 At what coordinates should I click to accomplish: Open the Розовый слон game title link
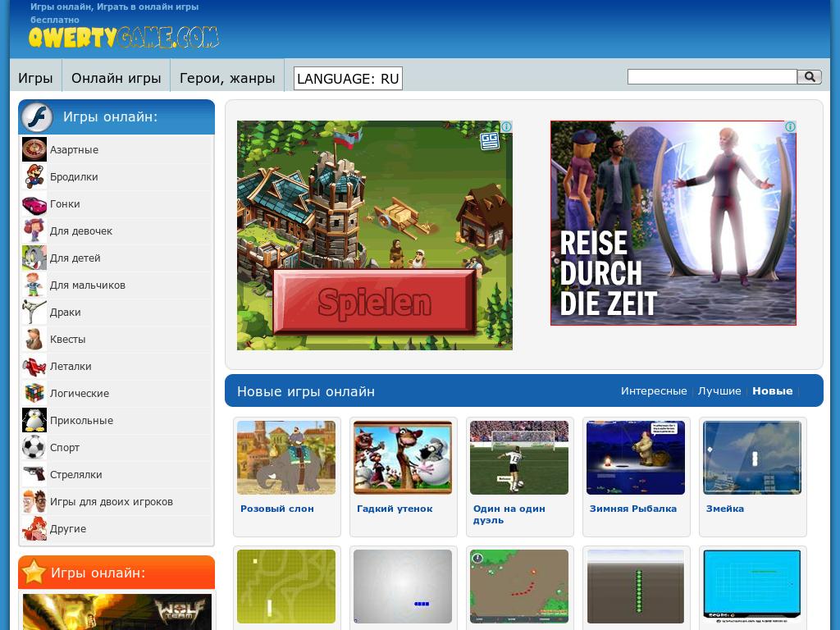(277, 509)
